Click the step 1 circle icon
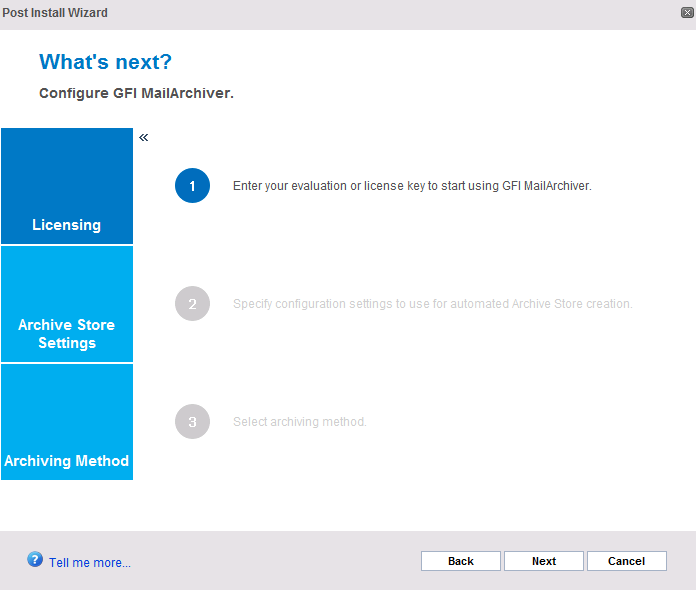696x590 pixels. [192, 186]
